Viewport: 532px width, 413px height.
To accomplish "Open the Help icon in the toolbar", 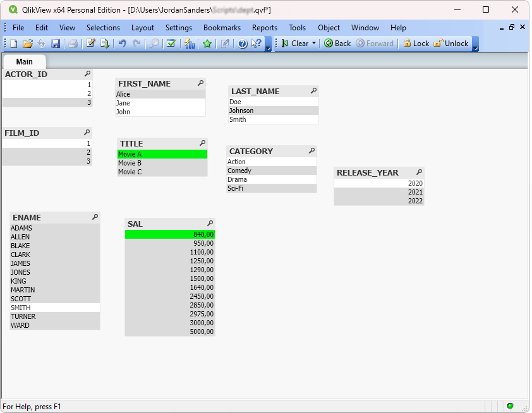I will (241, 44).
